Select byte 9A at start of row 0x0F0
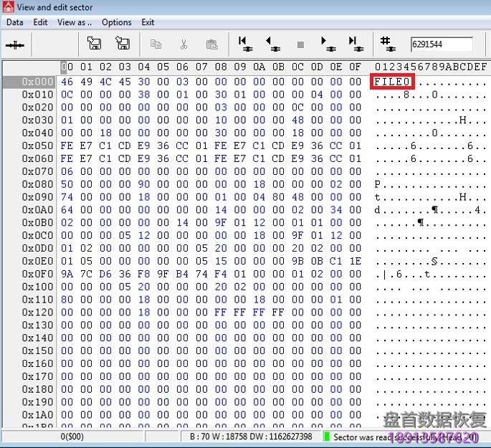This screenshot has height=448, width=491. [67, 274]
